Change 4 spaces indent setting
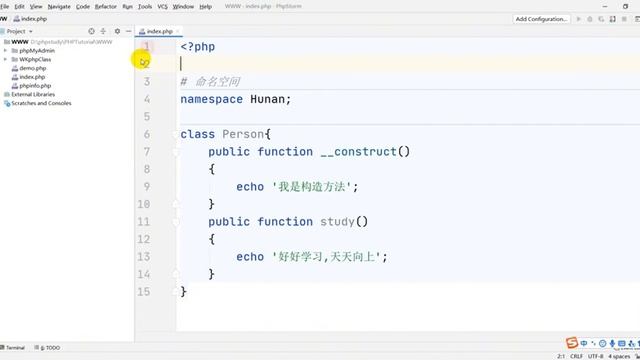The image size is (640, 360). (x=619, y=356)
